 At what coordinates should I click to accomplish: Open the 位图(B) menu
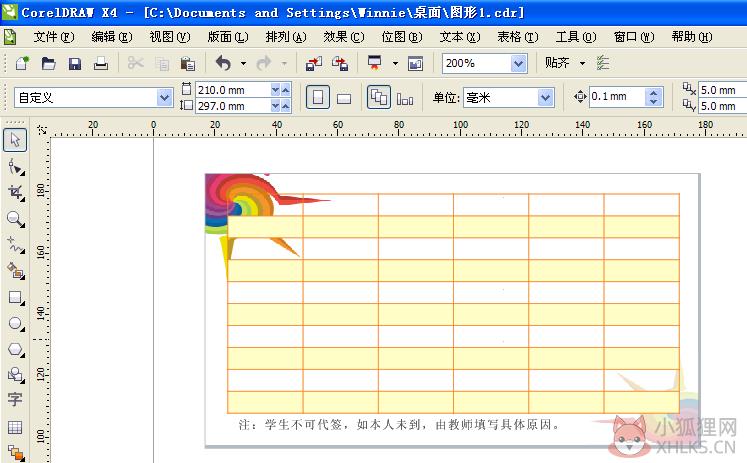point(402,37)
